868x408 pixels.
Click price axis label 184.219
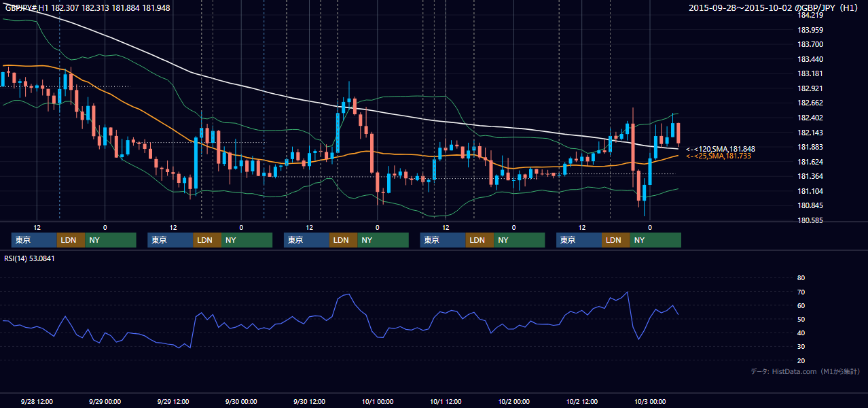(810, 15)
